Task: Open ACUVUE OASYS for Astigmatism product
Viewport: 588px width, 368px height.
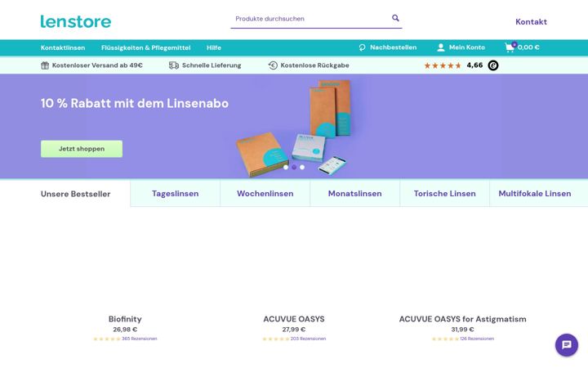Action: pos(462,319)
